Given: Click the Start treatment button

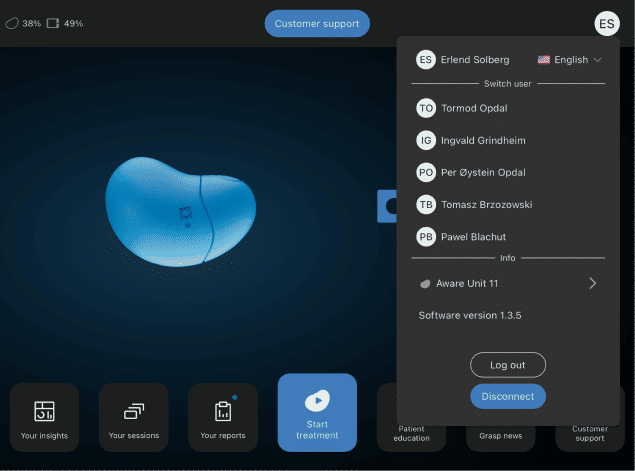Looking at the screenshot, I should [317, 413].
